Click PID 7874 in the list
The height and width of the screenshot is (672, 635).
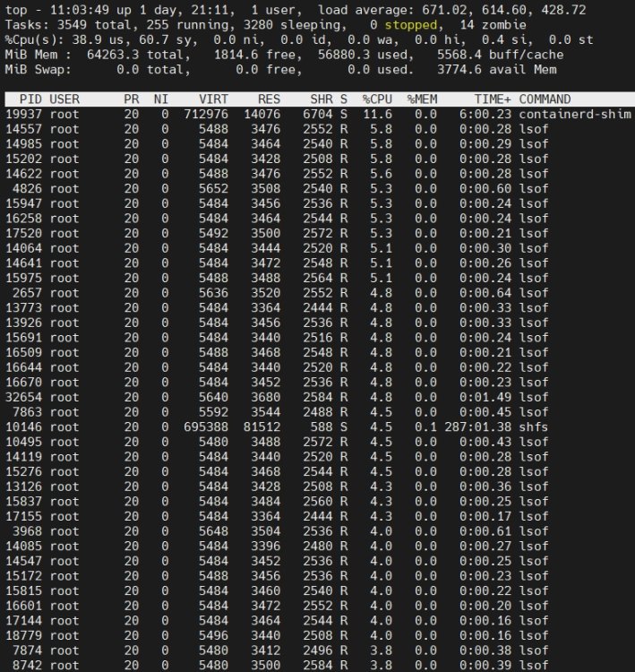pos(28,650)
